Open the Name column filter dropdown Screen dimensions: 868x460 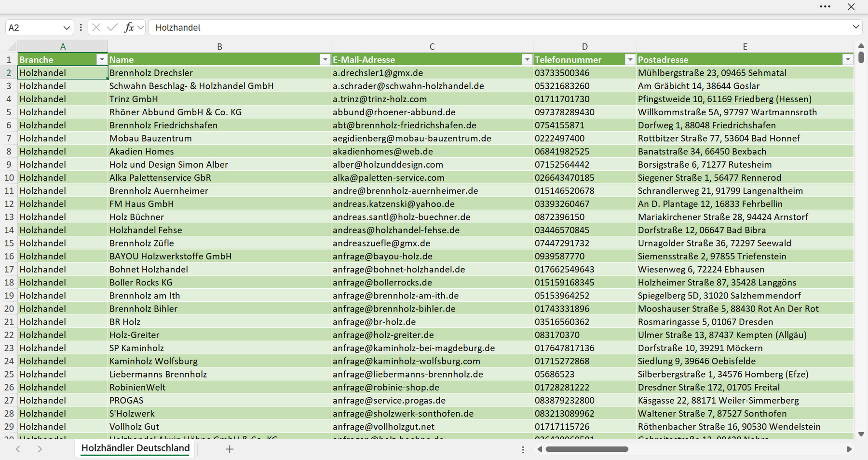tap(325, 59)
